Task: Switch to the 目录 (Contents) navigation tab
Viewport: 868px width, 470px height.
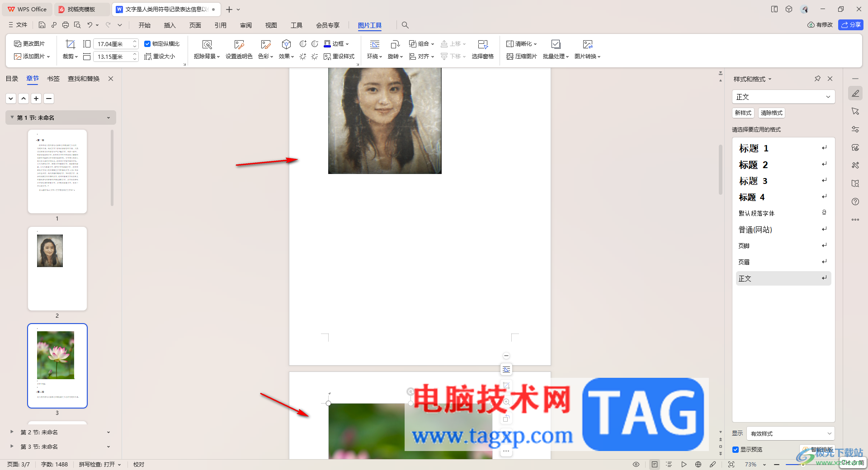Action: (12, 79)
